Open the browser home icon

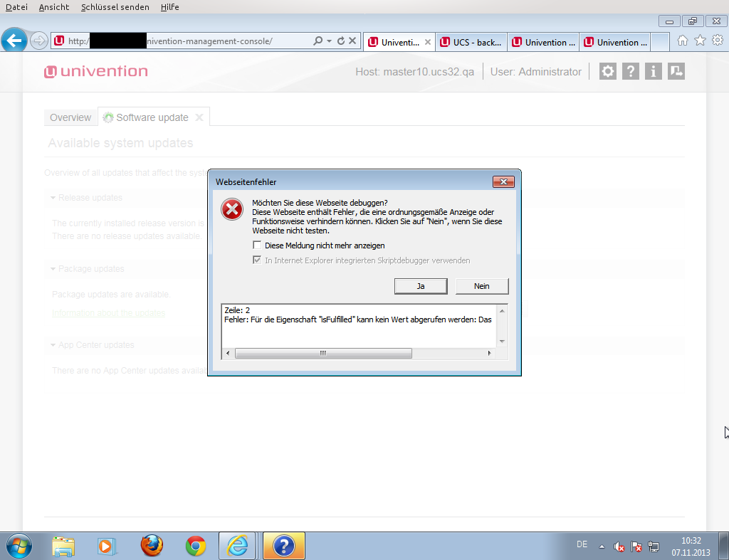click(683, 41)
